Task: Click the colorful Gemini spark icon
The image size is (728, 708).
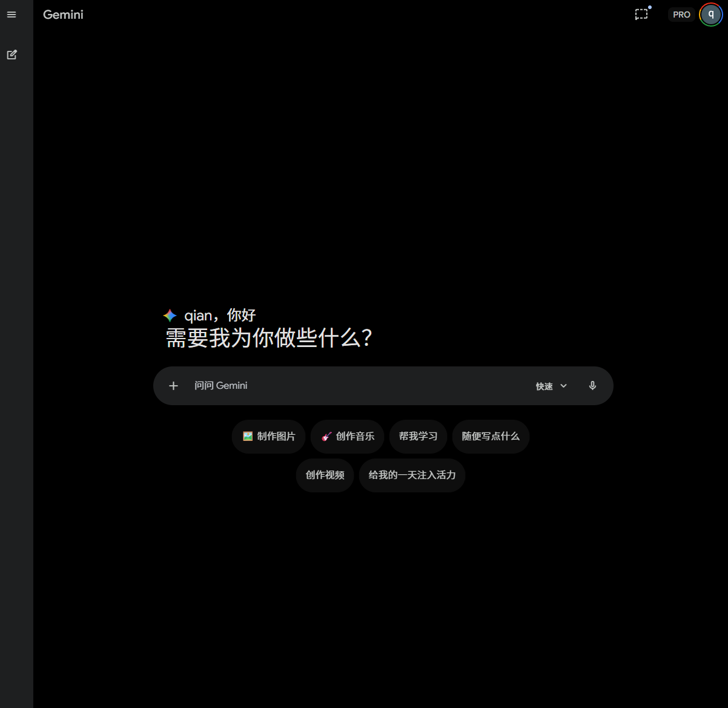Action: tap(170, 316)
